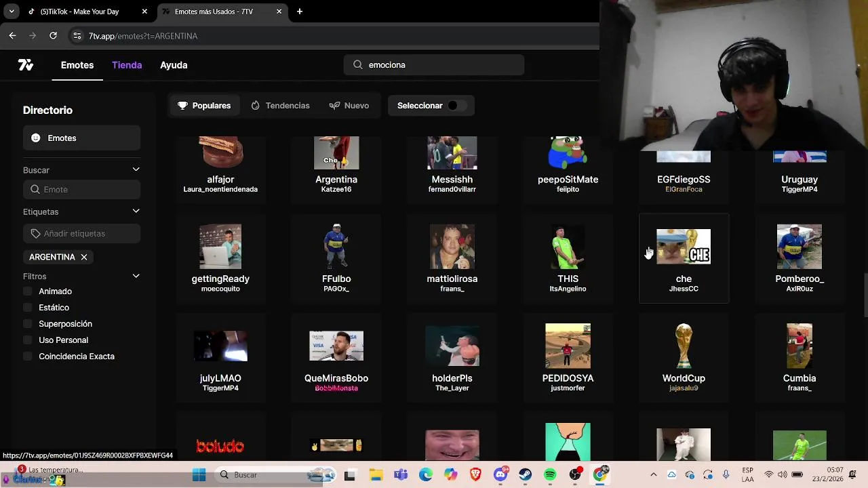Open the Ayuda navigation item
This screenshot has width=868, height=488.
174,65
